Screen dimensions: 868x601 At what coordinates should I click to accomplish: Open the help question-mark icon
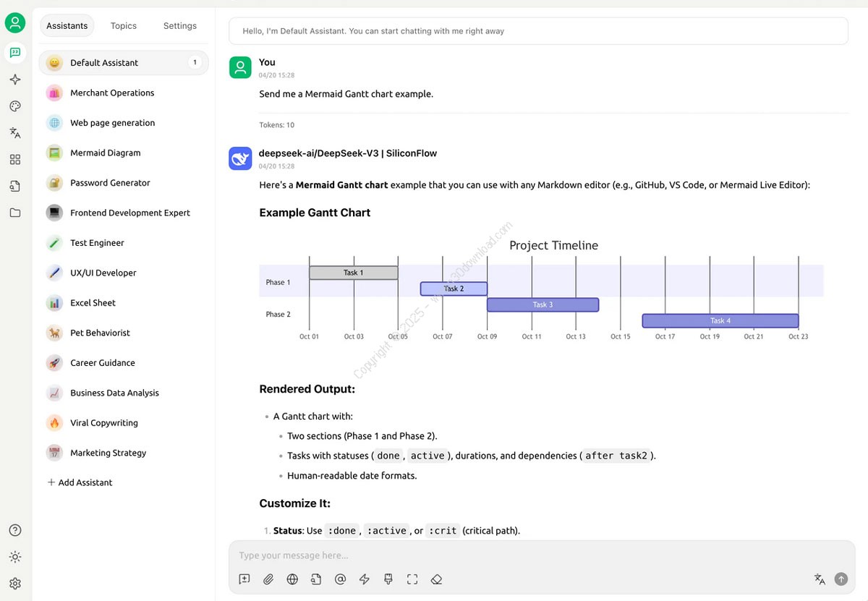(x=15, y=530)
